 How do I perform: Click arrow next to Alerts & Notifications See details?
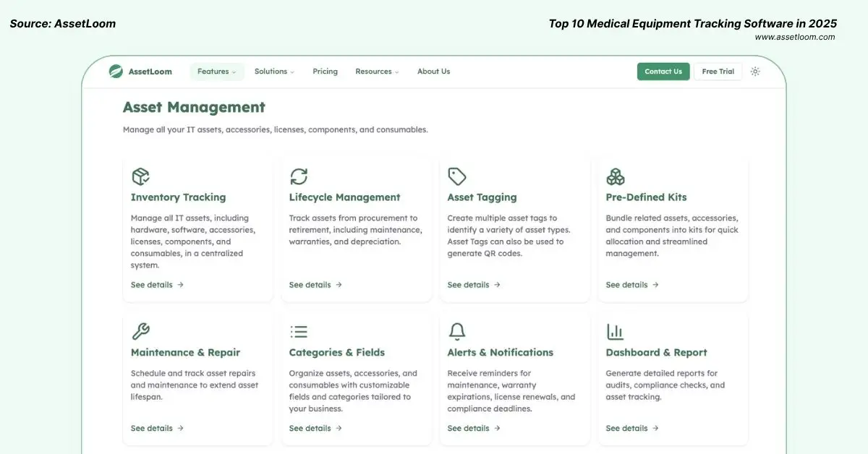point(497,428)
